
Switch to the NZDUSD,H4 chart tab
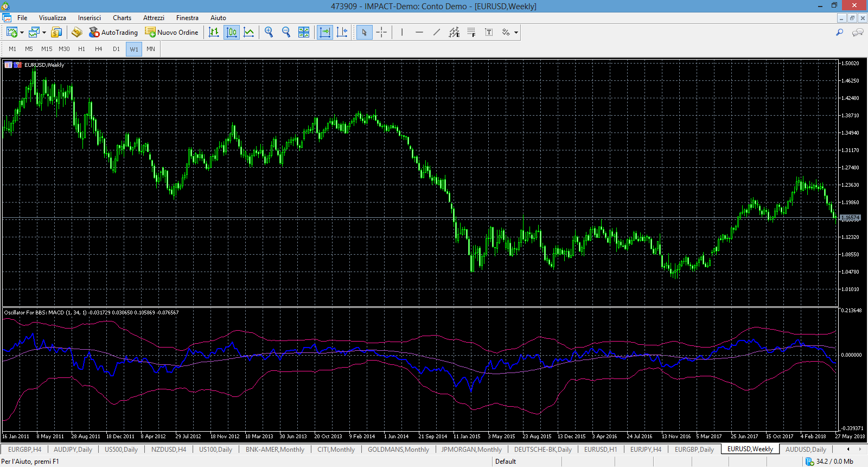[169, 450]
